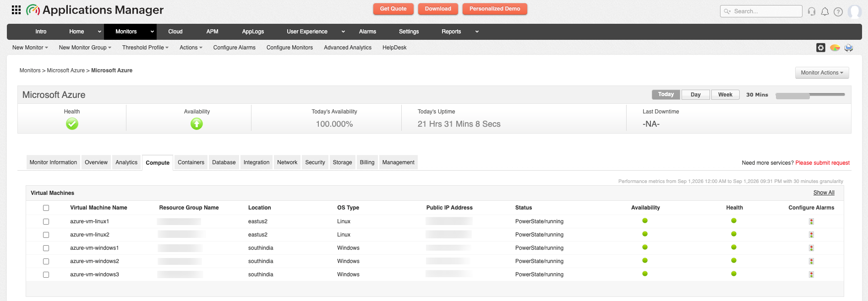The height and width of the screenshot is (301, 868).
Task: Select the Day time range button
Action: tap(695, 95)
